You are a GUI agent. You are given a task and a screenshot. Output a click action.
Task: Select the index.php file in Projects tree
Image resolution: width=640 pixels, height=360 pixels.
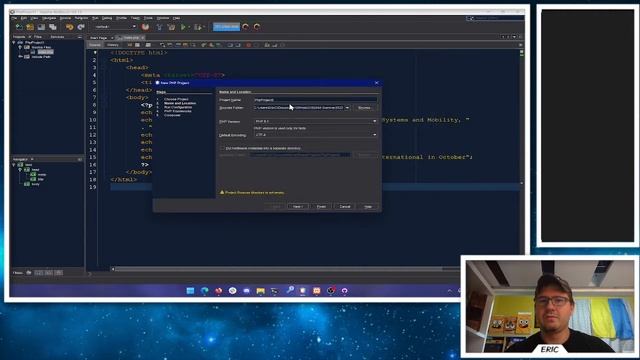click(x=45, y=52)
